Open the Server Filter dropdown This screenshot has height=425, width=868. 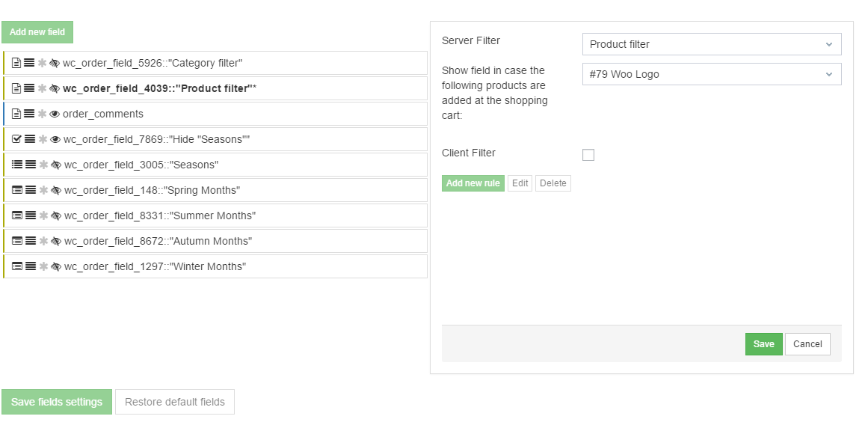tap(711, 44)
